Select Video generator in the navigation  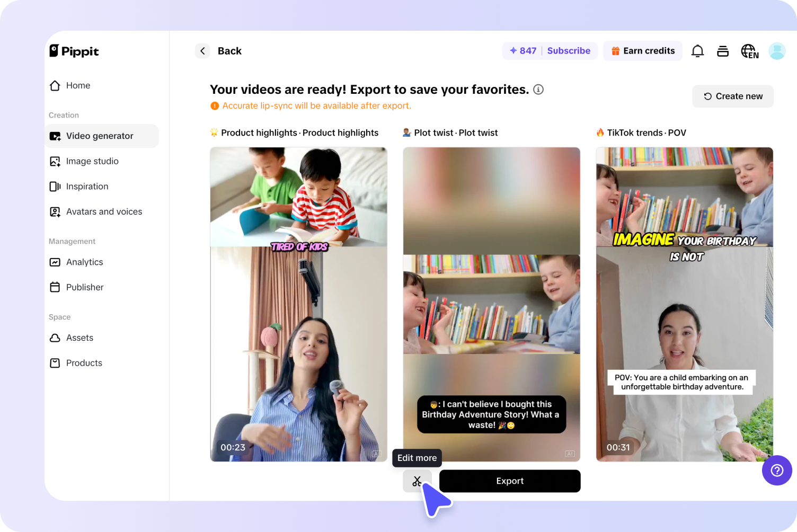click(100, 136)
